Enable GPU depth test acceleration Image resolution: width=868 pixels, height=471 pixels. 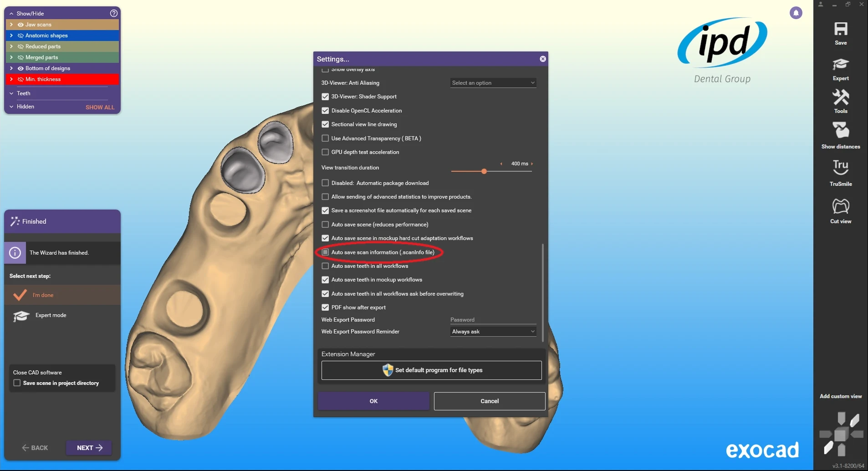point(325,152)
